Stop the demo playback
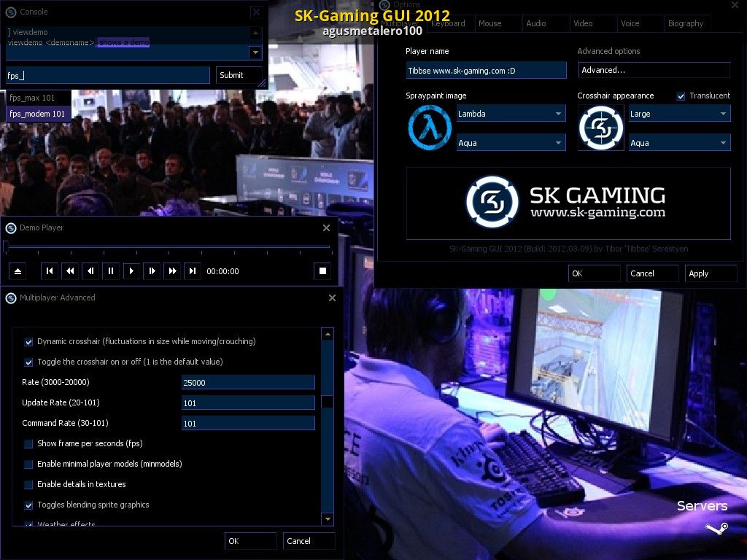 (x=322, y=271)
